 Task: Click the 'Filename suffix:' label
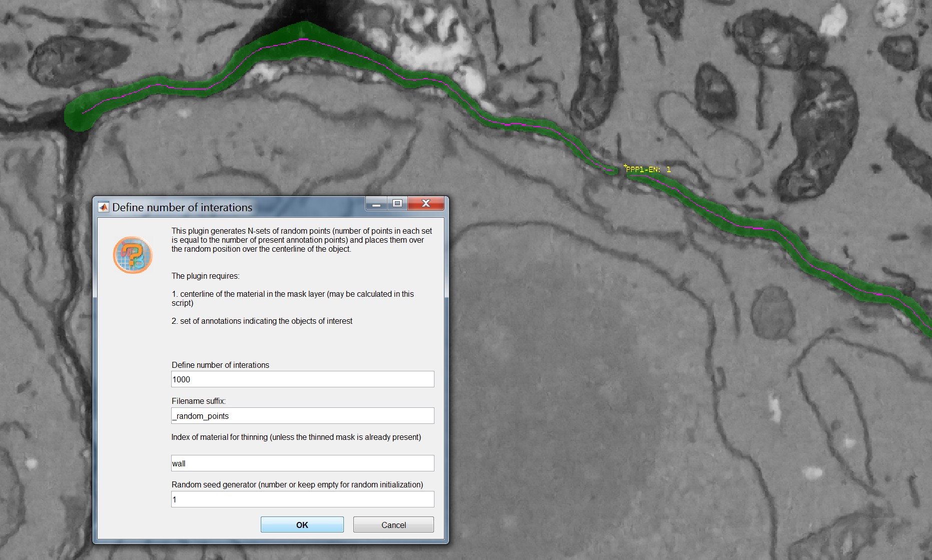tap(198, 401)
